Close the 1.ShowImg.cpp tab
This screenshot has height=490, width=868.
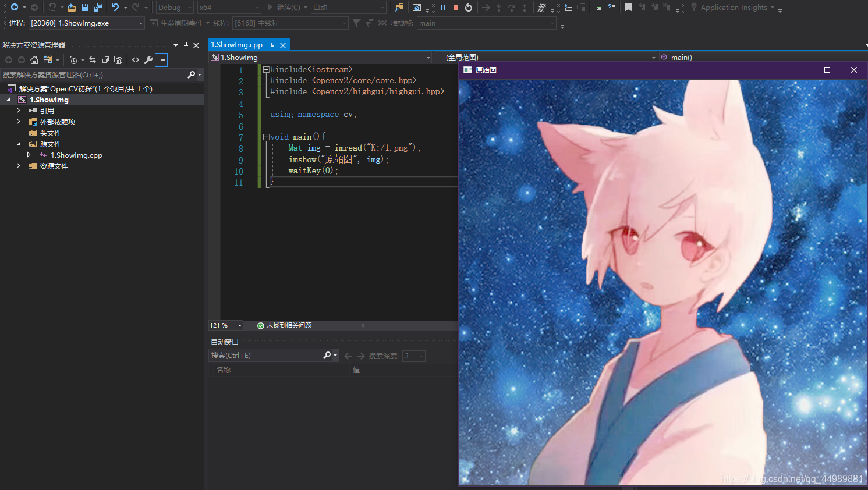click(x=283, y=45)
